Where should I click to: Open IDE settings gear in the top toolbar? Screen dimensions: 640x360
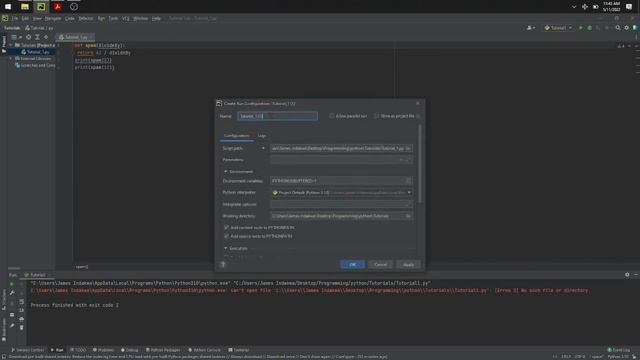click(x=627, y=28)
